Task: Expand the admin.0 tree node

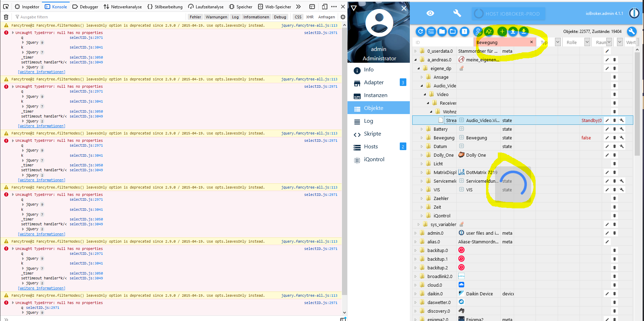Action: pyautogui.click(x=415, y=233)
